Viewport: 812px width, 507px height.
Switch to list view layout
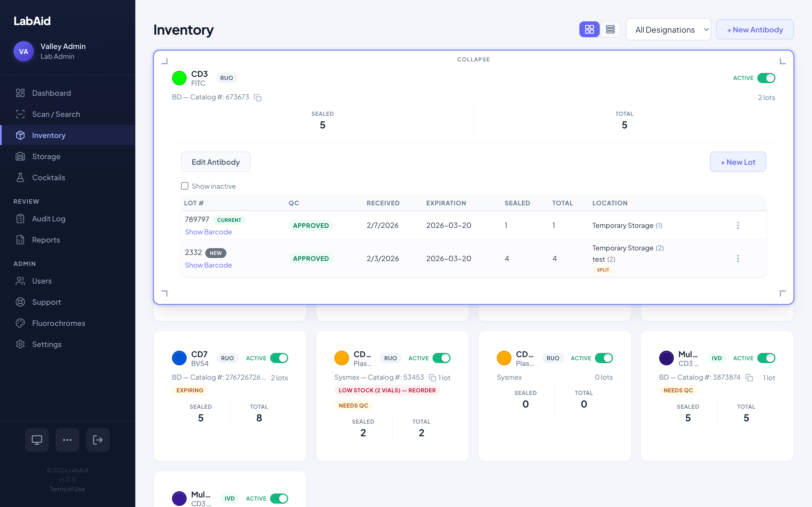pyautogui.click(x=610, y=30)
